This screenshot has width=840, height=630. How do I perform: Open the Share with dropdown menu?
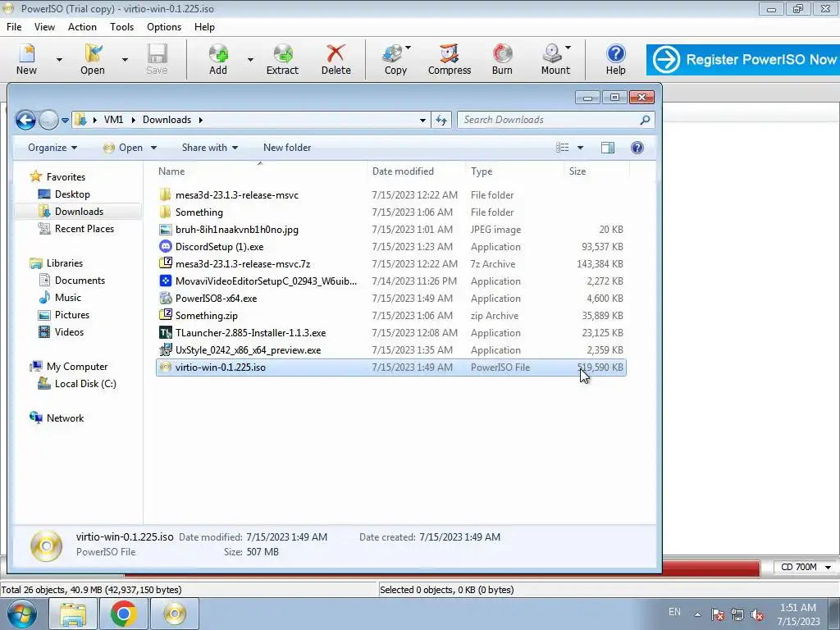[209, 148]
